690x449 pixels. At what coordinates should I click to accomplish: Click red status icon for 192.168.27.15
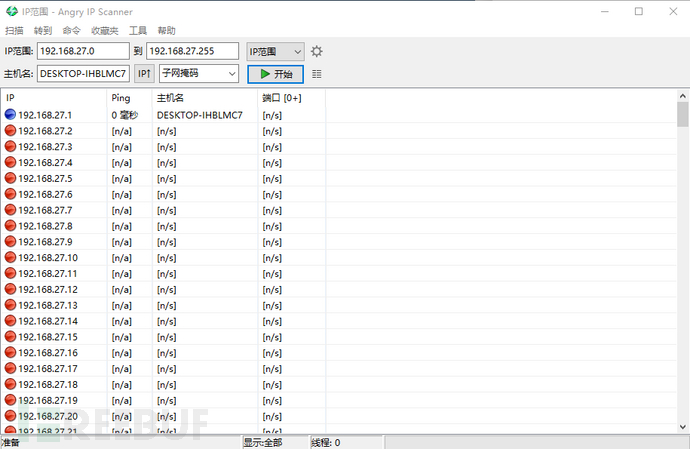click(10, 337)
